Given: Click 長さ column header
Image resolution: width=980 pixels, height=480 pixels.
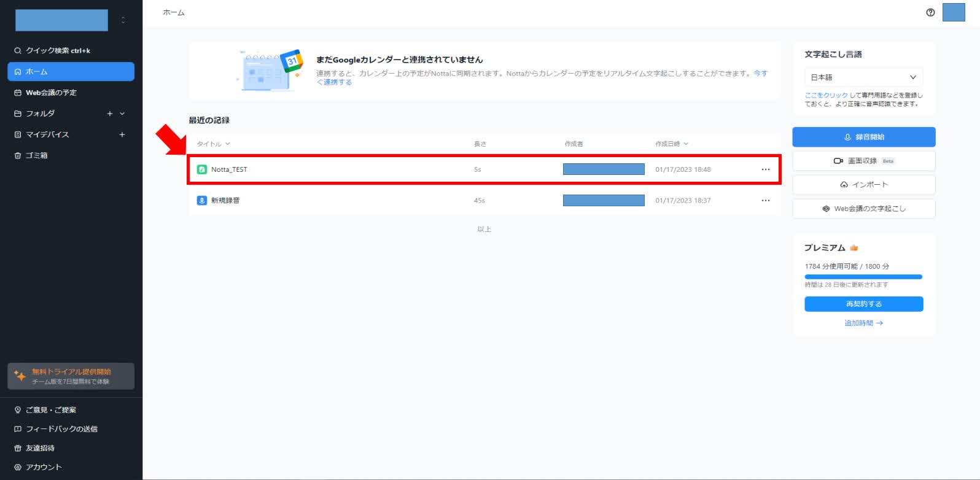Looking at the screenshot, I should coord(480,144).
